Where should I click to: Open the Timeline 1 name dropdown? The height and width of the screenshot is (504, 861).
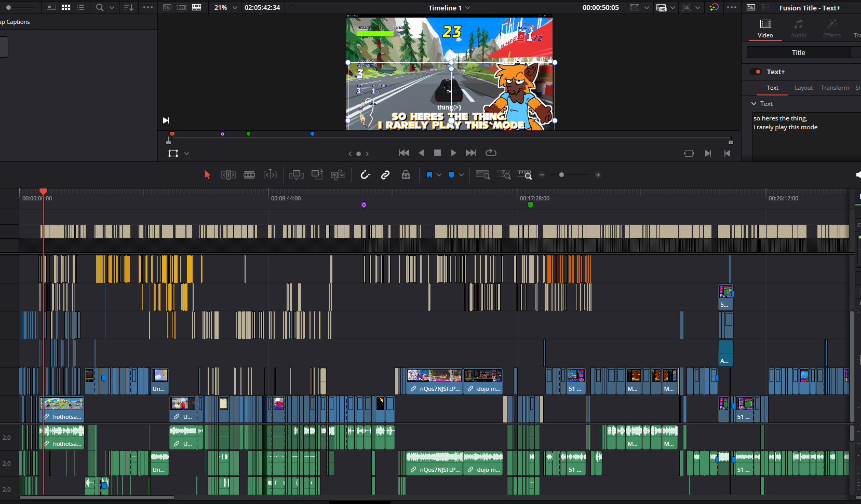467,8
